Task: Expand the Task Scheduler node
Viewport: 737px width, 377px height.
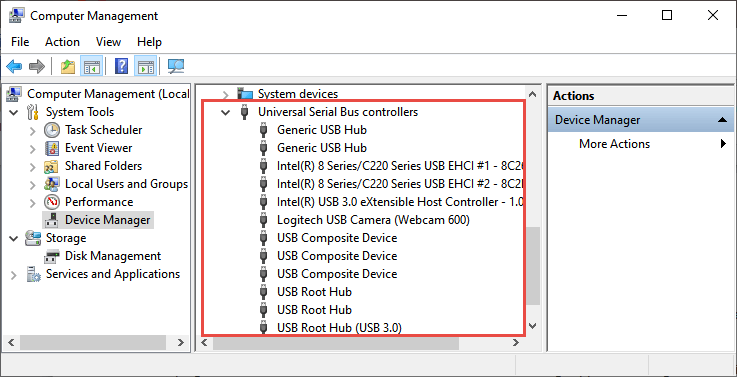Action: point(32,130)
